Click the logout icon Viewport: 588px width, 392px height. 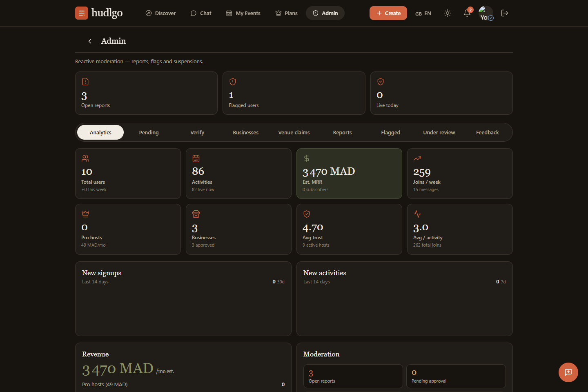(x=505, y=13)
